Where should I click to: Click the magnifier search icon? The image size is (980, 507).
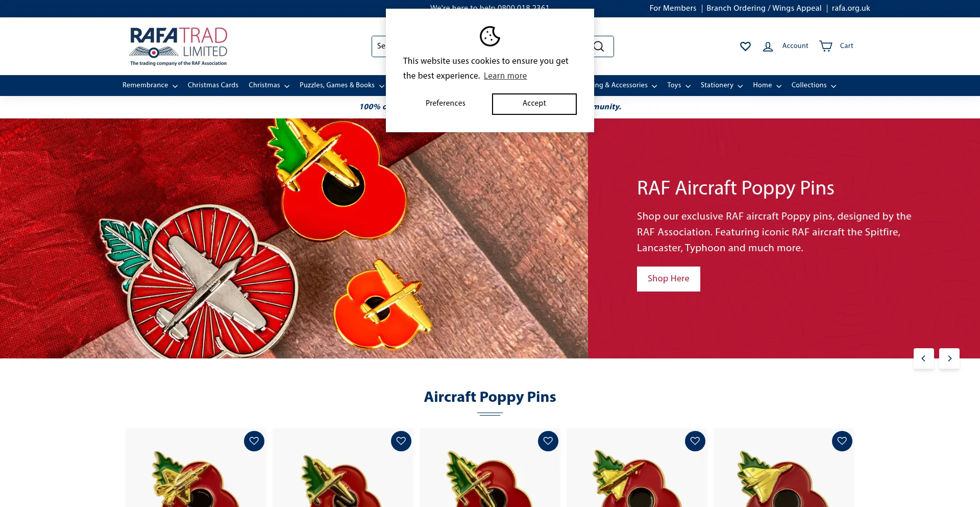click(599, 46)
